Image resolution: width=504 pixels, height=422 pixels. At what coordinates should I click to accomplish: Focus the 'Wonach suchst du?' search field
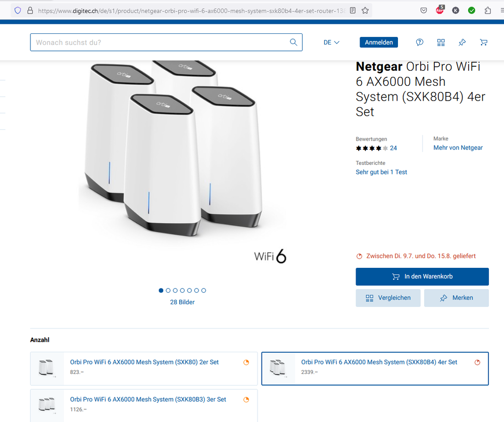pos(166,42)
